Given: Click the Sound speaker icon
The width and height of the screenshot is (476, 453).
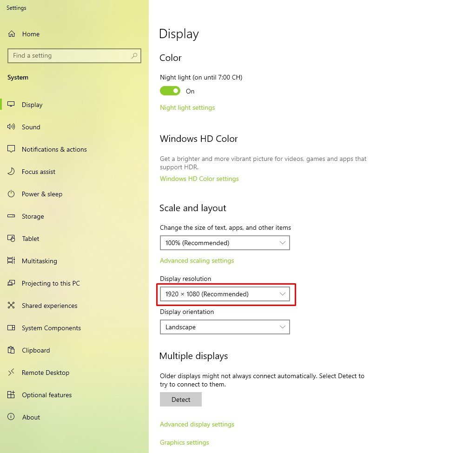Looking at the screenshot, I should 12,127.
